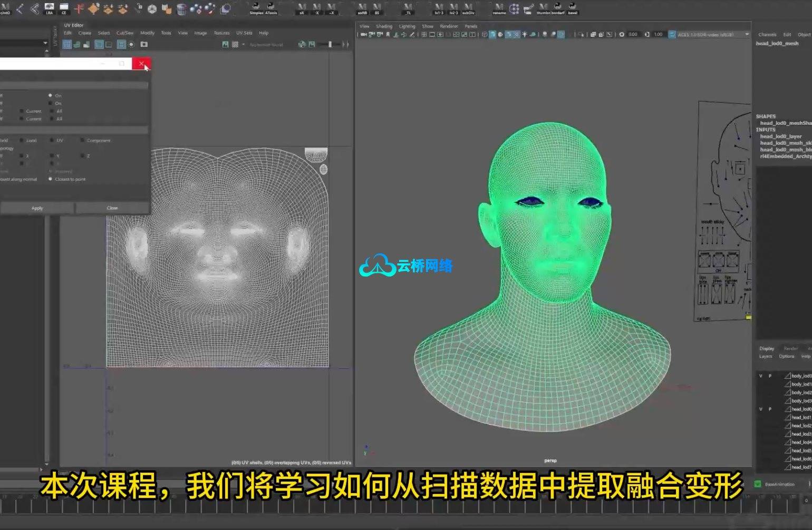
Task: Select the UV sample space radio button
Action: 52,141
